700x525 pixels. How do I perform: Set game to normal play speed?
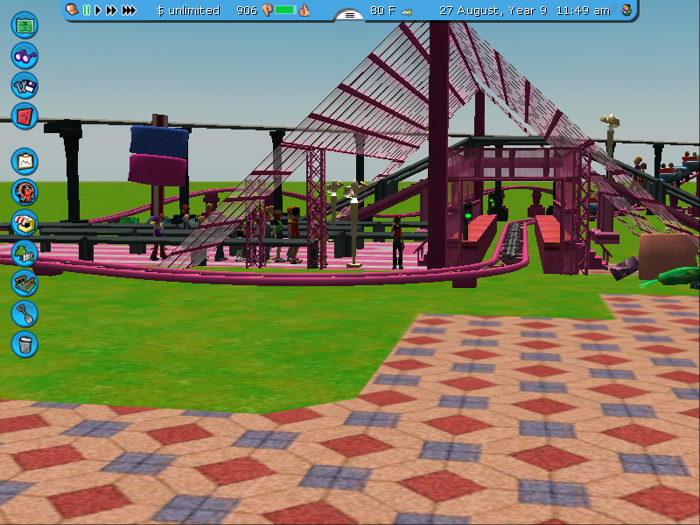tap(98, 10)
